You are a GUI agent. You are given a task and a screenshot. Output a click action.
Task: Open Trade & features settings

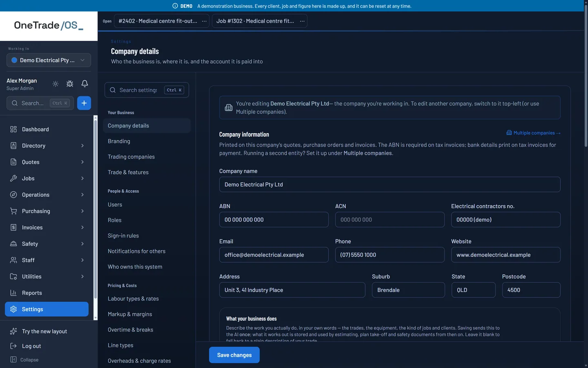147,172
